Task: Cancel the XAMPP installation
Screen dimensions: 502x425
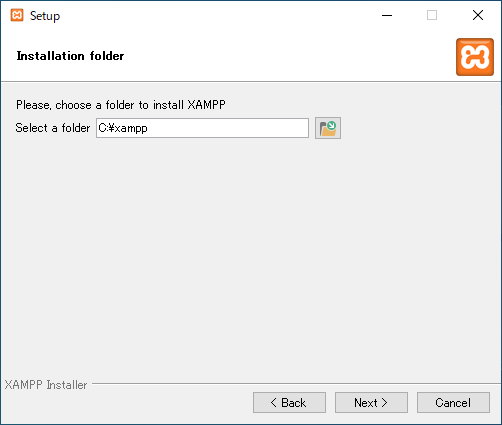Action: [453, 403]
